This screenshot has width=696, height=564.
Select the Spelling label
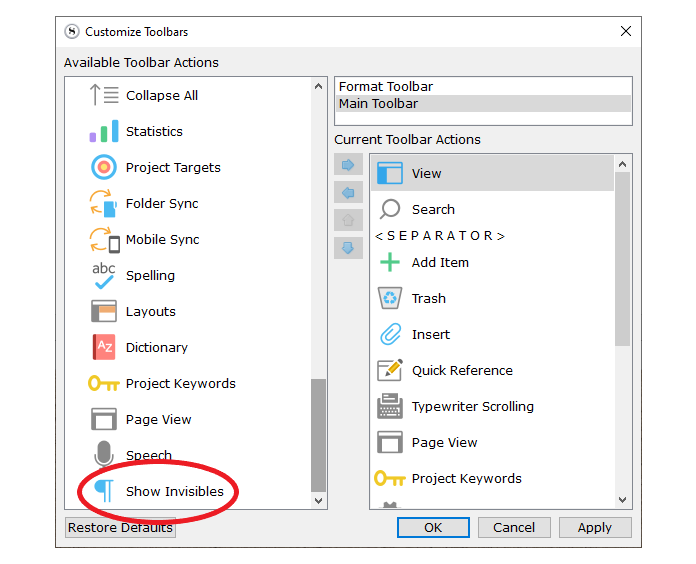[150, 276]
